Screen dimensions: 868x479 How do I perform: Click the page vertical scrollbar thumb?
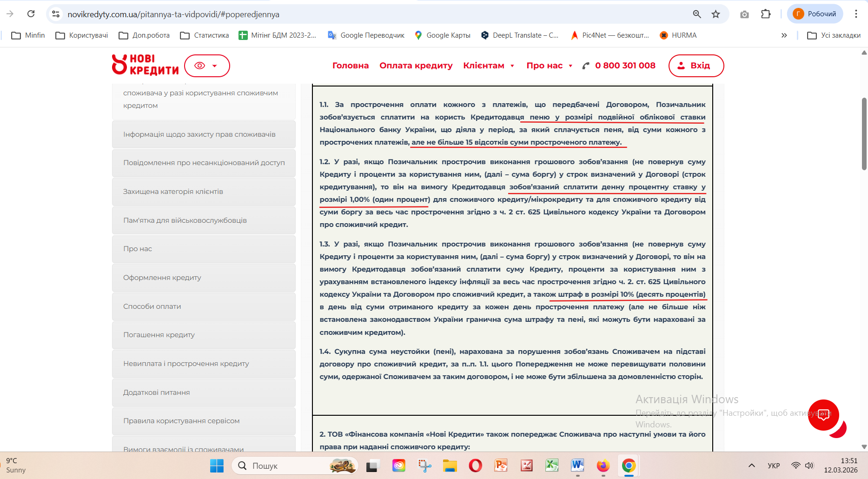pyautogui.click(x=864, y=134)
